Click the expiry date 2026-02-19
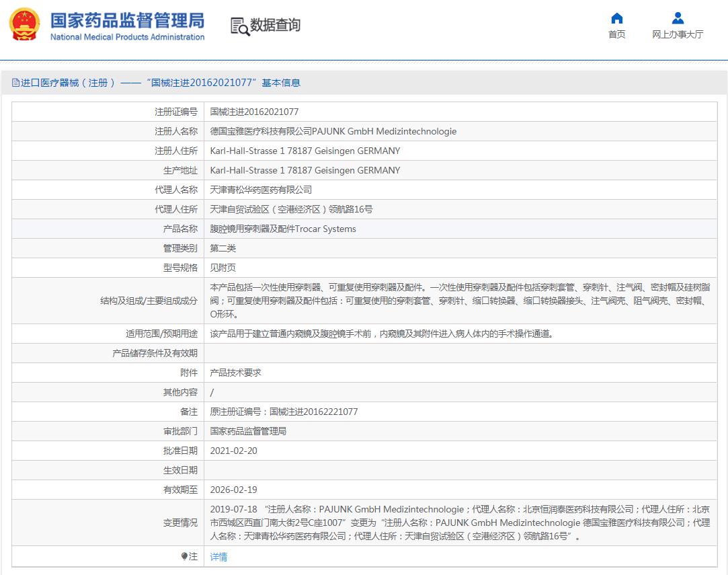 233,490
